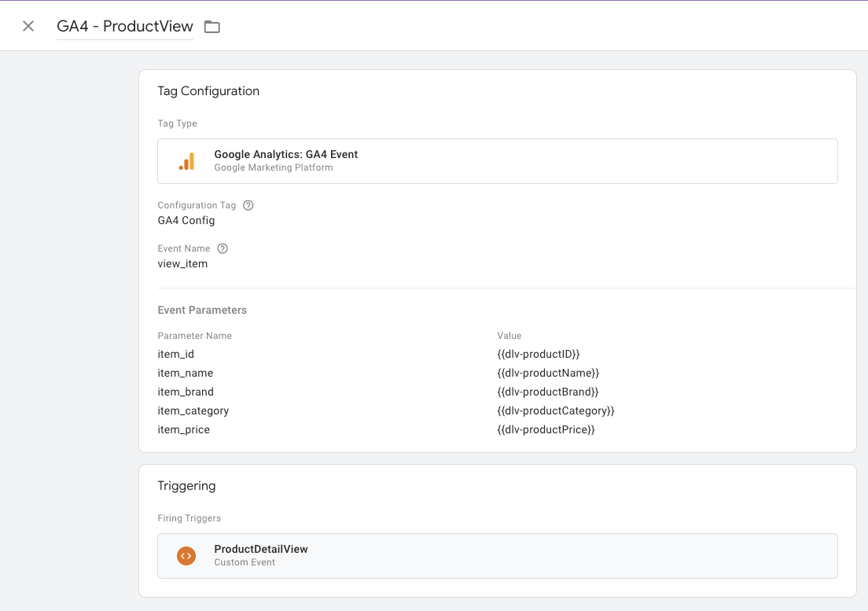Image resolution: width=868 pixels, height=611 pixels.
Task: Click the GA4 - ProductView title field
Action: coord(123,26)
